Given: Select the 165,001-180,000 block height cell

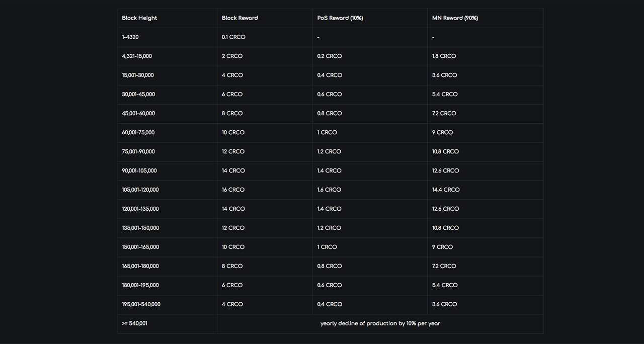Looking at the screenshot, I should (x=167, y=267).
